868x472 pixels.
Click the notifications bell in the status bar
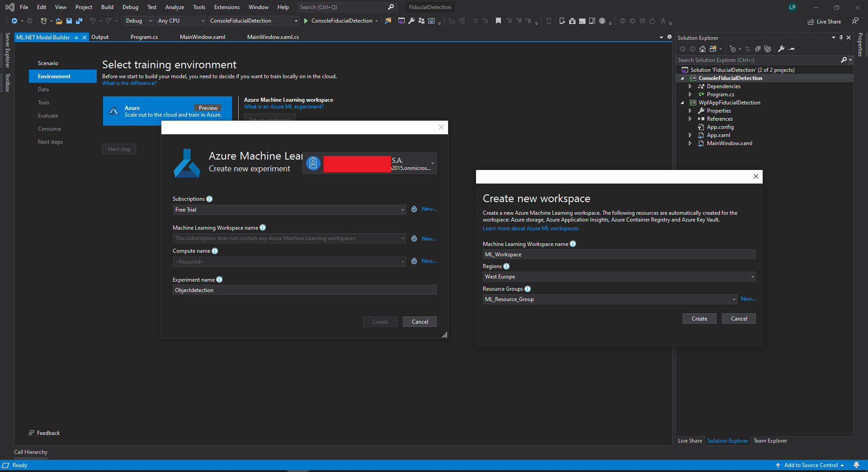[856, 465]
